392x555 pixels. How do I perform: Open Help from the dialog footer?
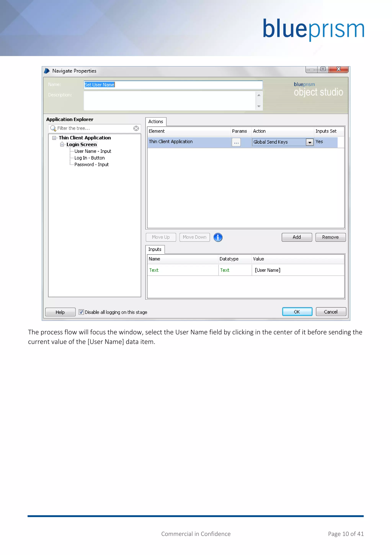pyautogui.click(x=60, y=312)
